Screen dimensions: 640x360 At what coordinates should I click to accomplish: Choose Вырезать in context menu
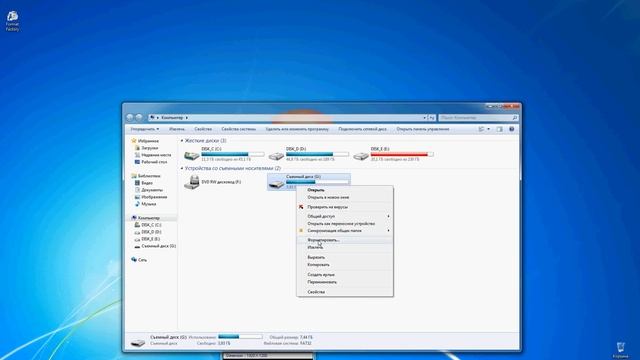coord(345,257)
